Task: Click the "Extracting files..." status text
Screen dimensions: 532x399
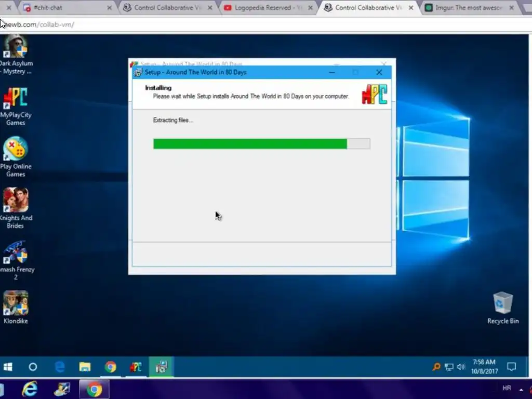Action: tap(173, 120)
